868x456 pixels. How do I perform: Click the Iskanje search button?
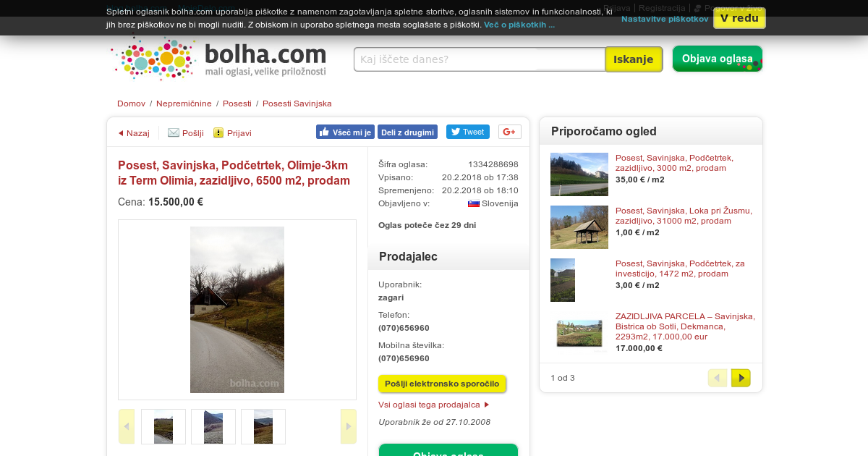click(x=634, y=59)
